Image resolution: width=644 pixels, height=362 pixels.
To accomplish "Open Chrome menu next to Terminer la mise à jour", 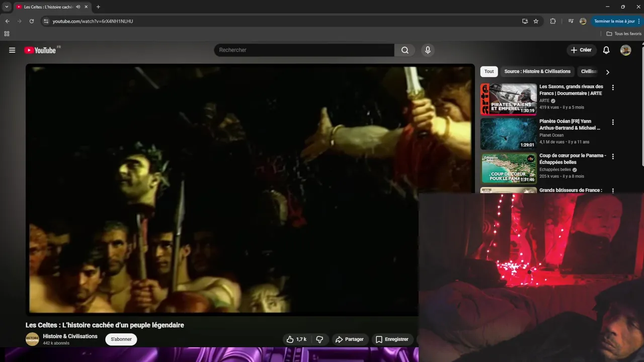I will (639, 21).
